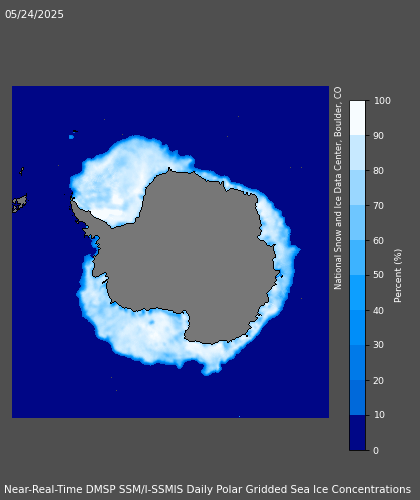Click the pointed sea ice tip on right edge
The image size is (420, 500).
(298, 249)
